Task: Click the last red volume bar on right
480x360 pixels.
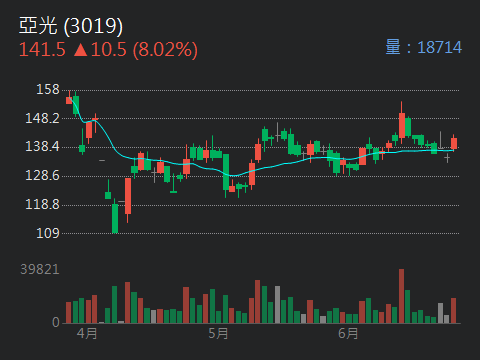Action: coord(453,311)
